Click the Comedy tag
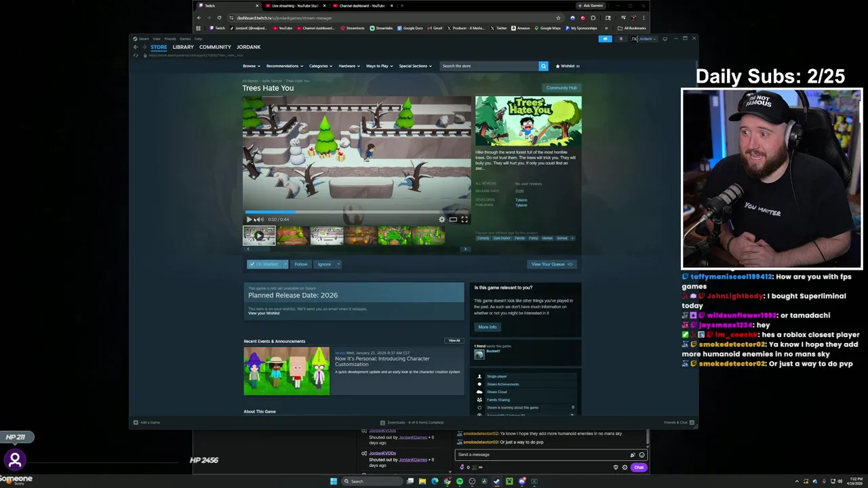868x488 pixels. [x=484, y=239]
